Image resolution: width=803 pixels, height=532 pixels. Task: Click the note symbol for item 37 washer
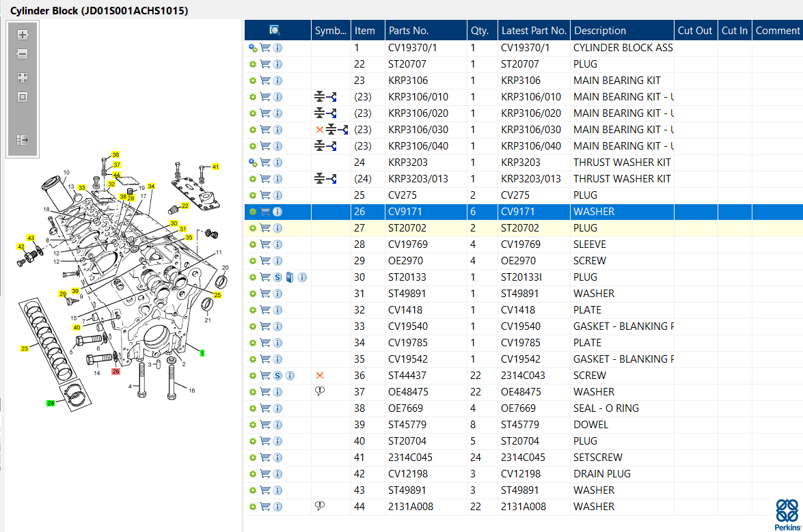pos(320,391)
